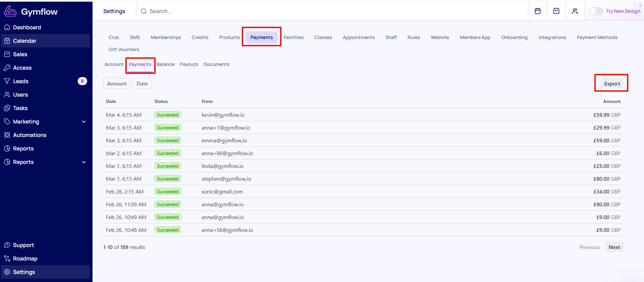644x282 pixels.
Task: Open the Credits settings tab
Action: (200, 37)
